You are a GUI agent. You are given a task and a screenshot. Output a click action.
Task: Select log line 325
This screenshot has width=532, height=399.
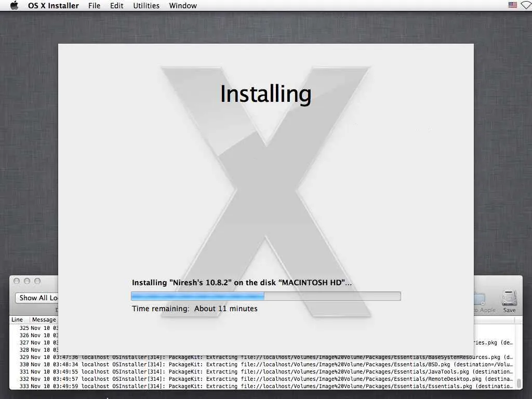point(34,328)
